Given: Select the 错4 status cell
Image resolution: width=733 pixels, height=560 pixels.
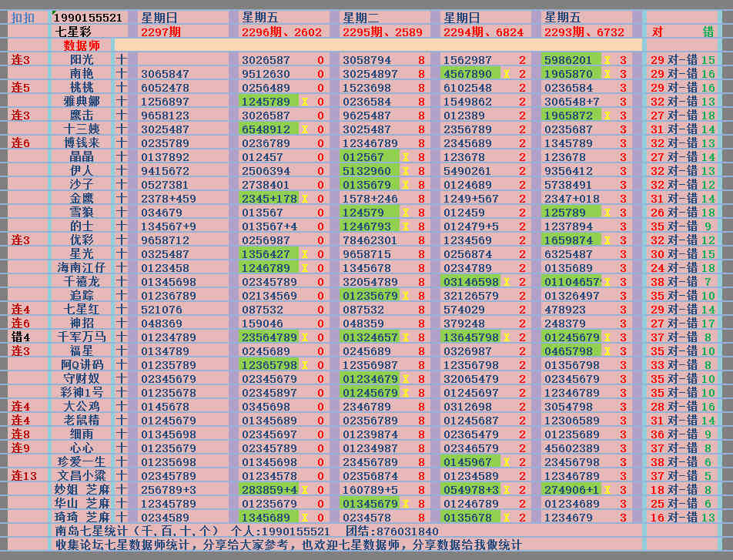Looking at the screenshot, I should click(21, 337).
